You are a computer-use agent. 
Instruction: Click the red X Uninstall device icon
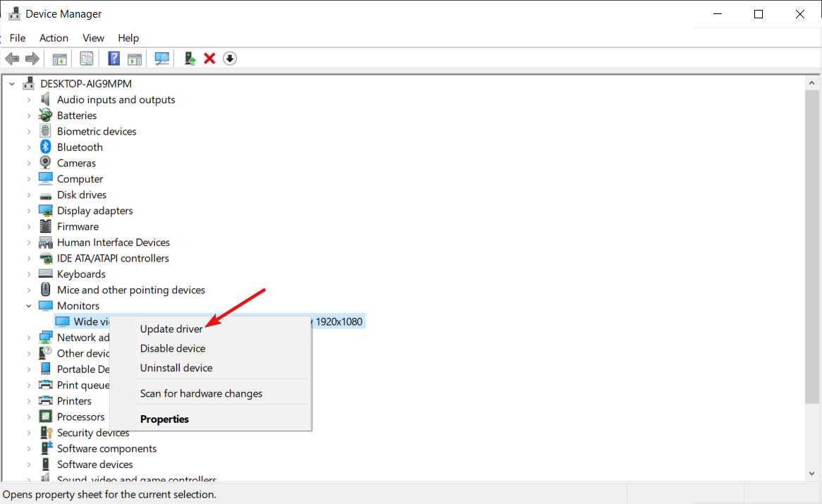tap(209, 59)
